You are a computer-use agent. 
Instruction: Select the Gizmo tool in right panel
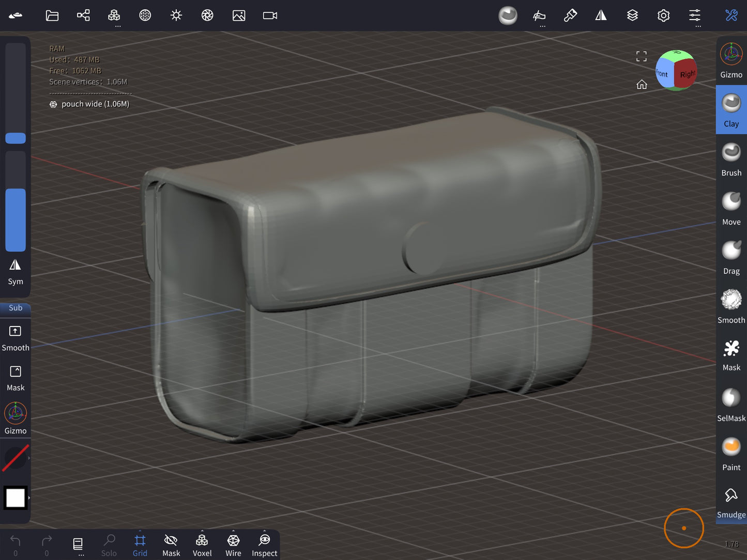coord(731,61)
